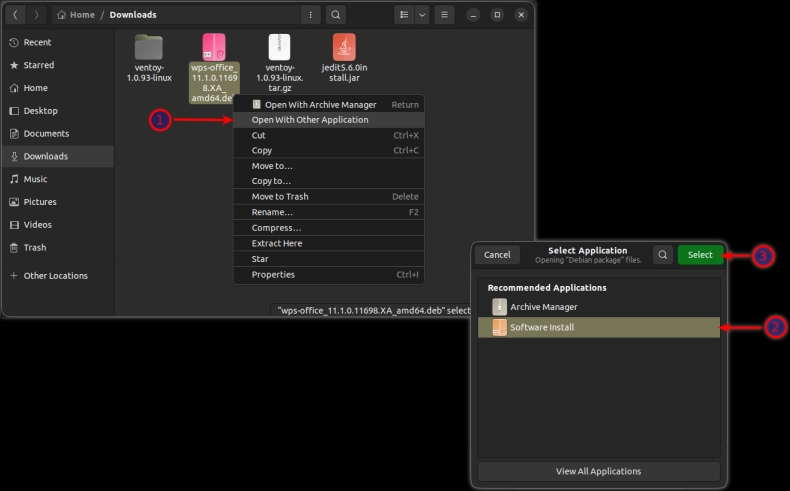This screenshot has width=790, height=491.
Task: Click the Cancel button in dialog
Action: click(x=497, y=255)
